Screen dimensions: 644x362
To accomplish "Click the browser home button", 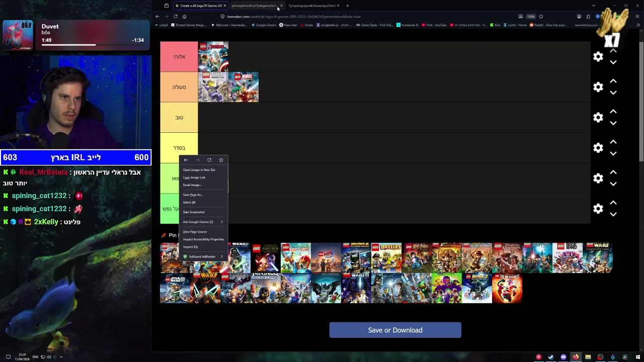I will 184,16.
